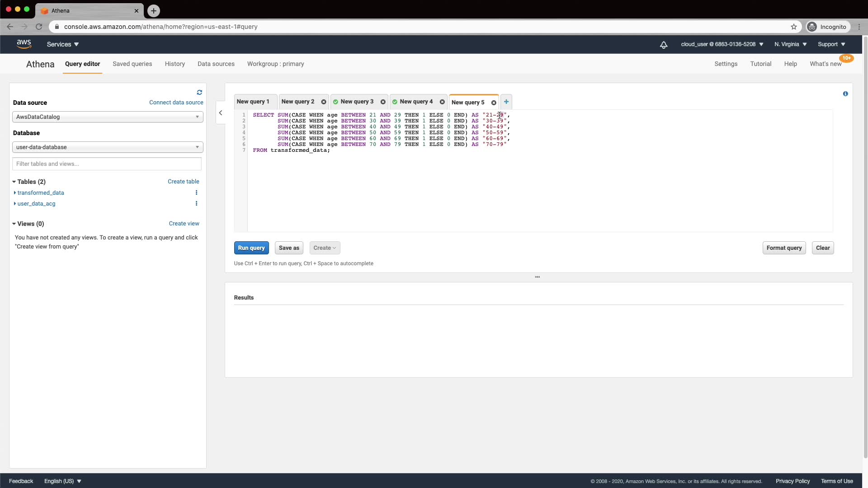Open transformed_data table options menu icon
The height and width of the screenshot is (488, 868).
pos(196,193)
